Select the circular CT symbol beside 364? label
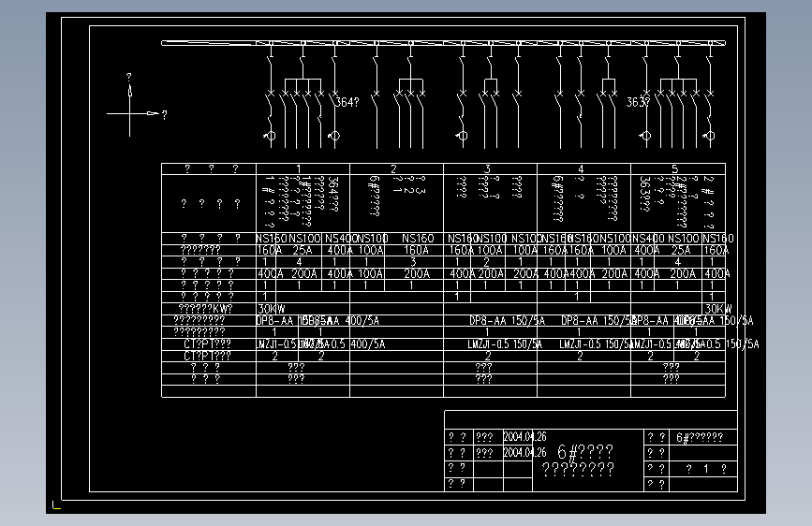This screenshot has width=812, height=526. [x=334, y=136]
